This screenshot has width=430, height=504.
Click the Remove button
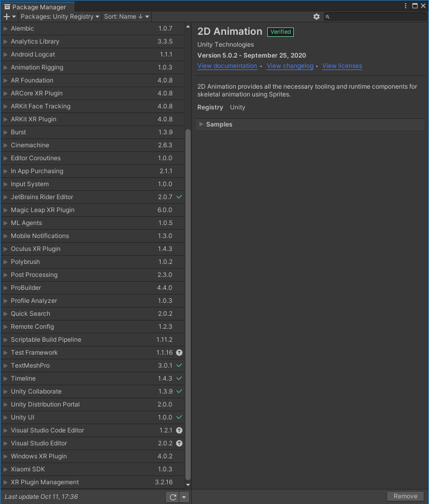pyautogui.click(x=405, y=496)
